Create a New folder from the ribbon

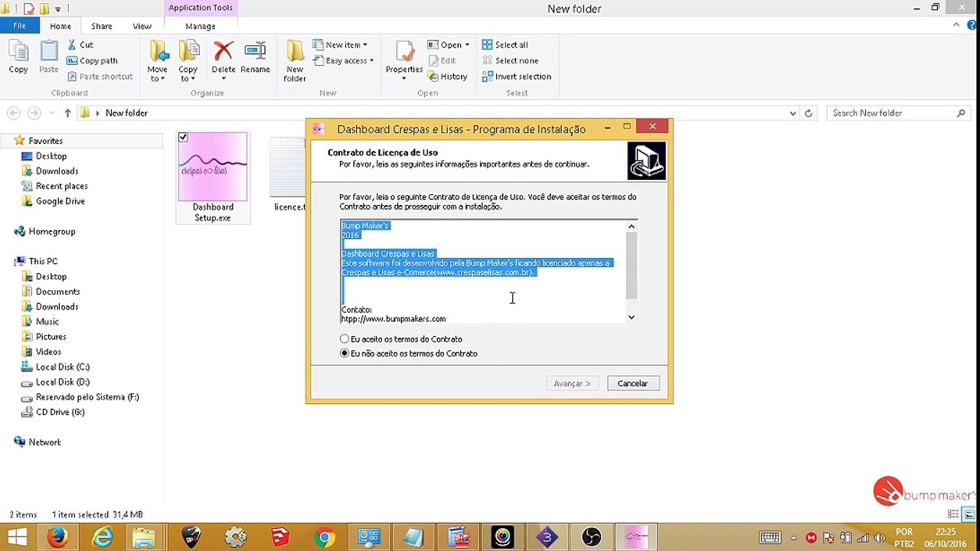(x=295, y=61)
